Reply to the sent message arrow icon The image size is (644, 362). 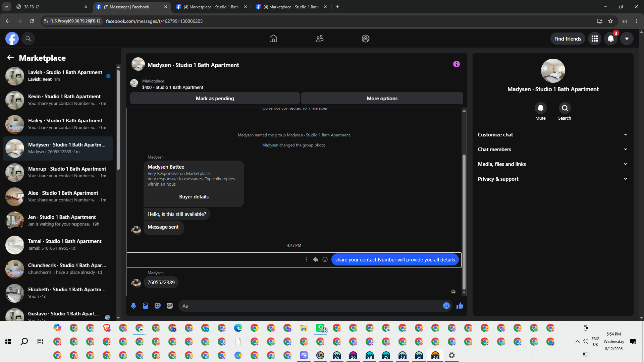pyautogui.click(x=316, y=259)
